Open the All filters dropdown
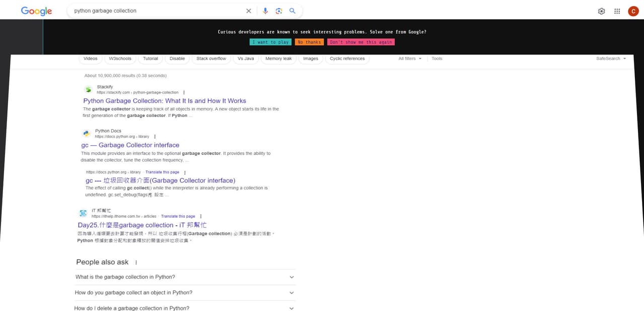644x311 pixels. click(x=410, y=58)
